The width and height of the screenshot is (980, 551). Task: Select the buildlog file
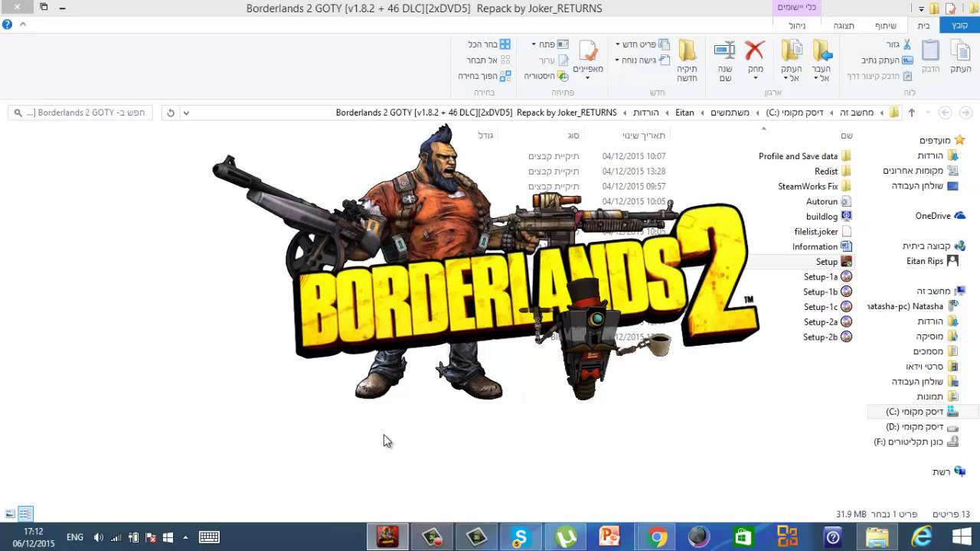point(828,217)
